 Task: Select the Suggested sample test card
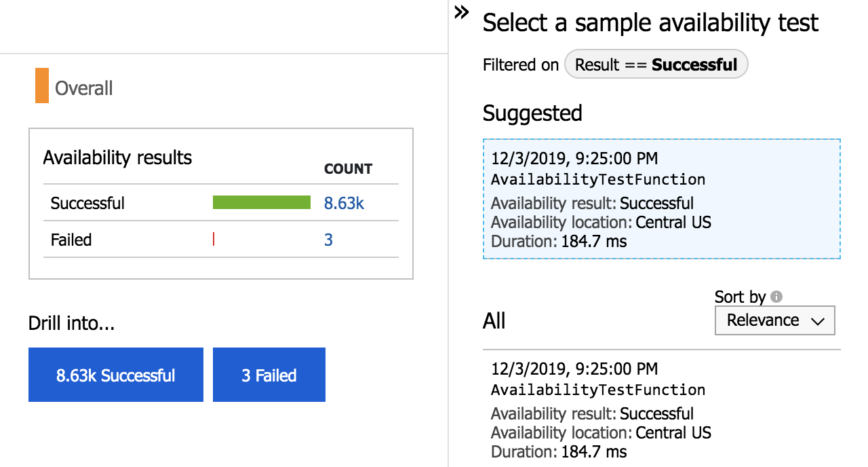(661, 199)
